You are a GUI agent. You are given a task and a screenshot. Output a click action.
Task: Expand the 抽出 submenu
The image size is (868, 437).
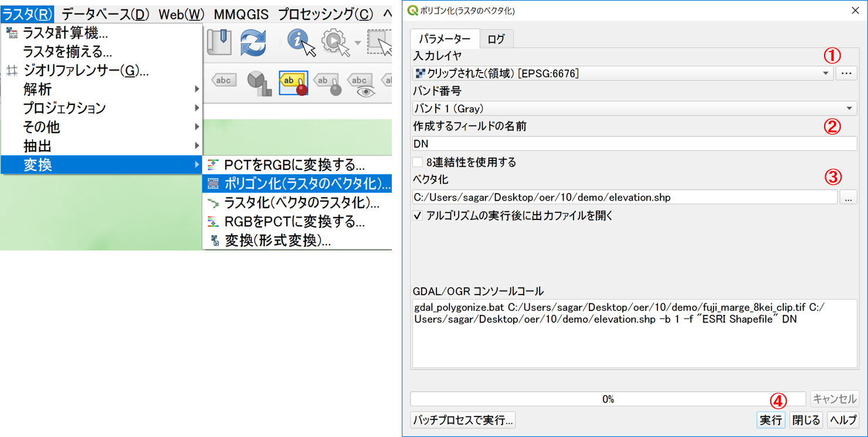tap(102, 146)
